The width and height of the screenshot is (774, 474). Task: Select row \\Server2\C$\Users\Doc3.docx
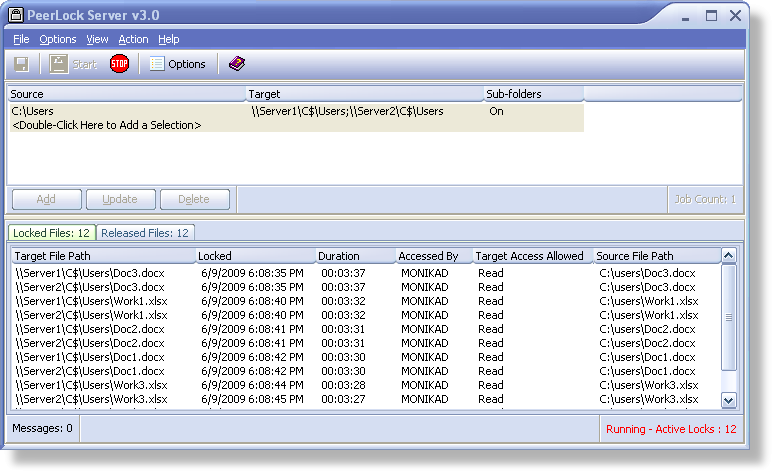pos(365,287)
